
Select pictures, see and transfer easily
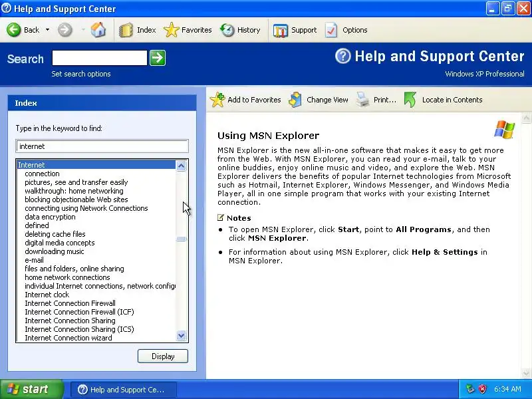(x=76, y=182)
